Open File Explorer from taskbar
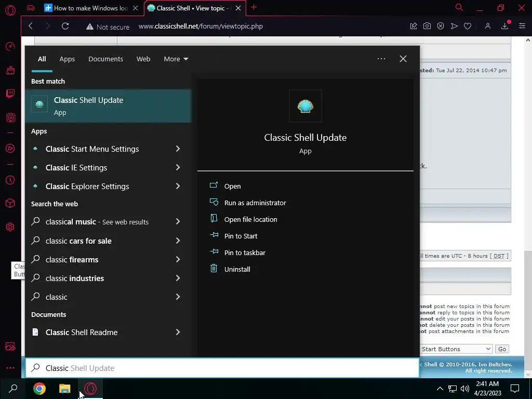The width and height of the screenshot is (532, 399). [x=64, y=389]
